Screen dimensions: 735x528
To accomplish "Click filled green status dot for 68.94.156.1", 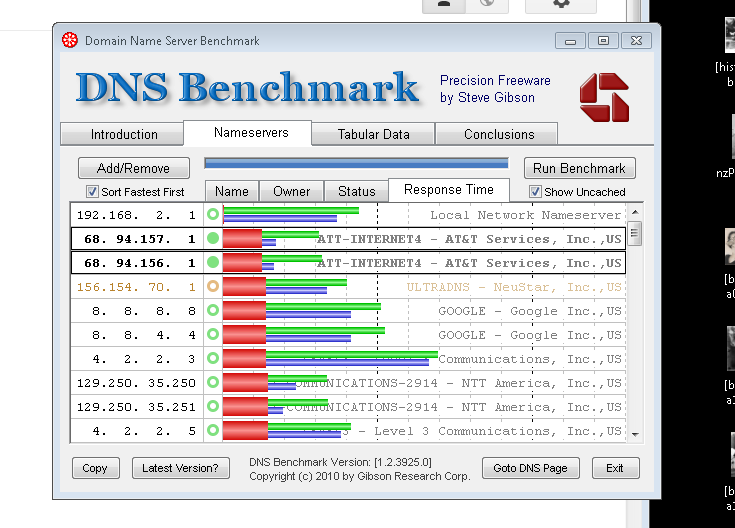I will pyautogui.click(x=213, y=262).
